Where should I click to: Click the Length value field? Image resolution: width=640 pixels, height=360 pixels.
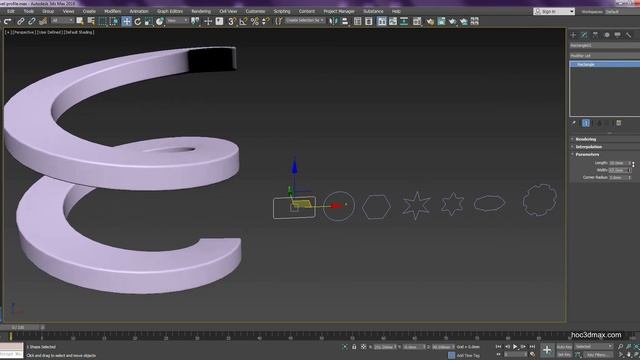tap(619, 163)
